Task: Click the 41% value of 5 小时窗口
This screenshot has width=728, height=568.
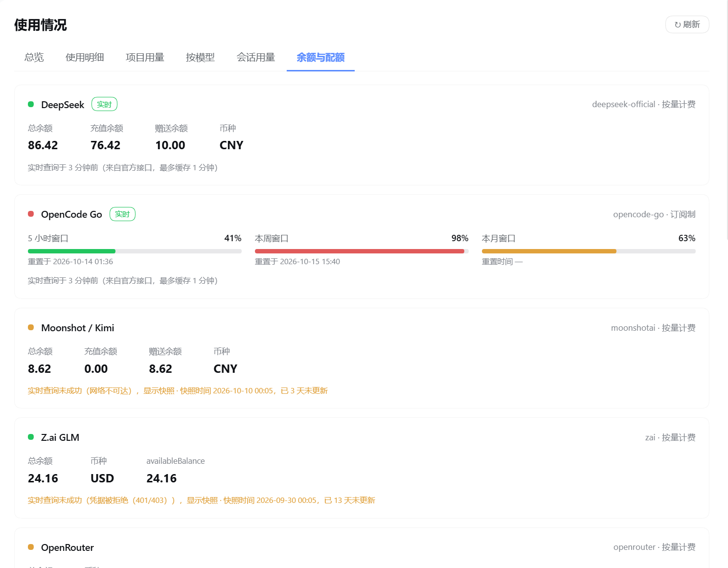Action: click(233, 238)
